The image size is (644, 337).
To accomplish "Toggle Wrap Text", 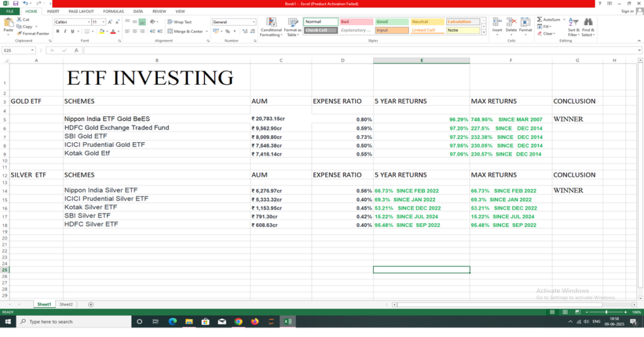I will 179,22.
